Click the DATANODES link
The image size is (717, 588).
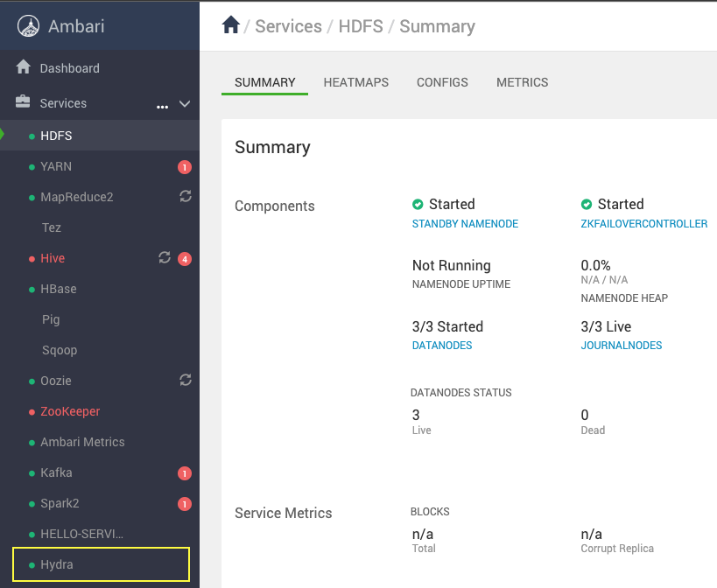442,346
